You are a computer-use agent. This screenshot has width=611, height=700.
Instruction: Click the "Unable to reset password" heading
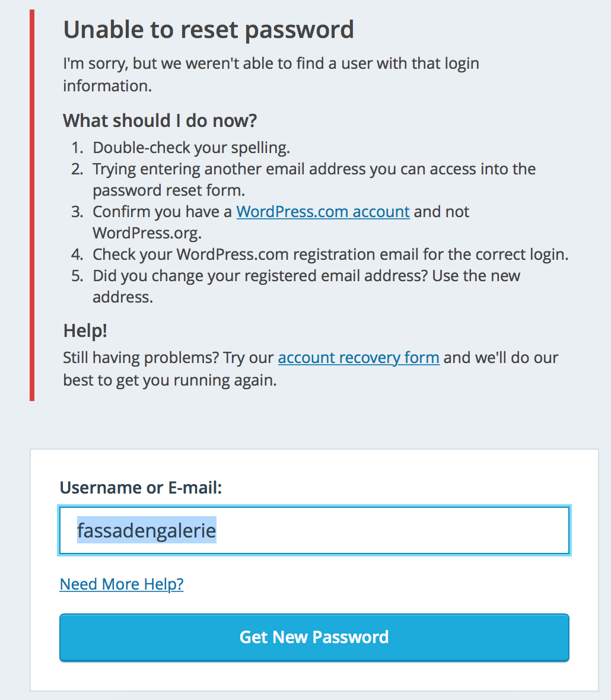click(208, 30)
